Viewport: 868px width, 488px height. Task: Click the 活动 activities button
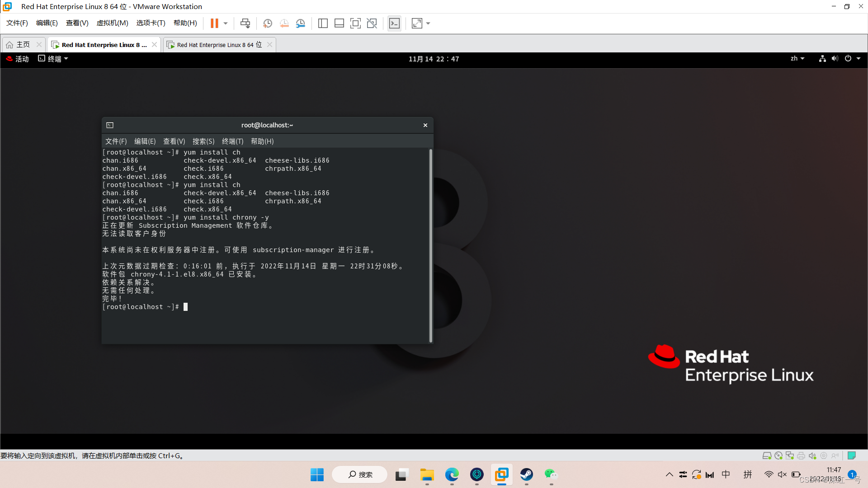click(18, 59)
